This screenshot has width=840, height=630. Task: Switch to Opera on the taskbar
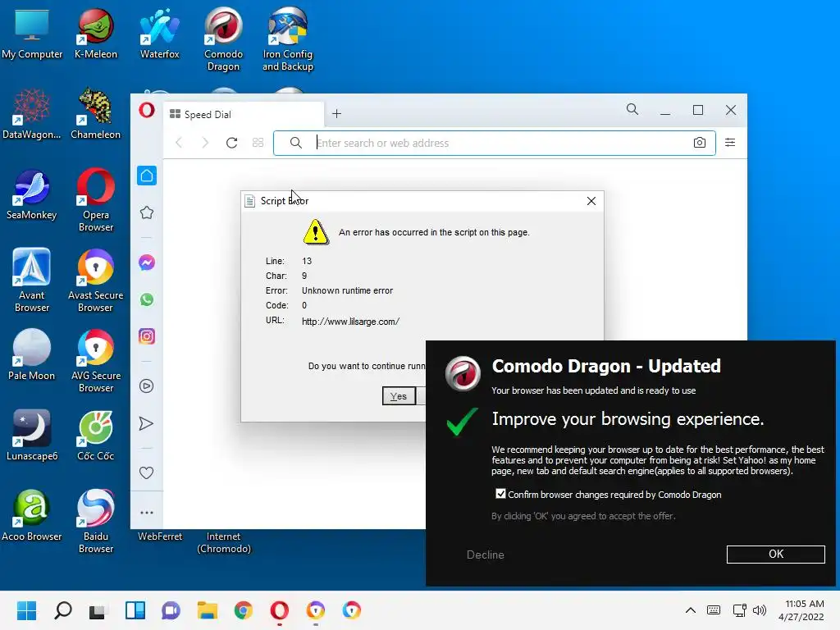click(x=280, y=610)
